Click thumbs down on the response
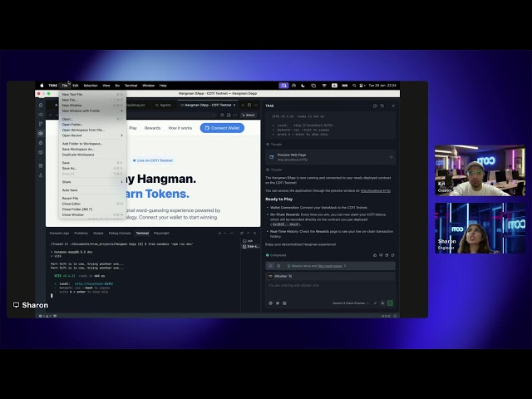 click(x=381, y=255)
